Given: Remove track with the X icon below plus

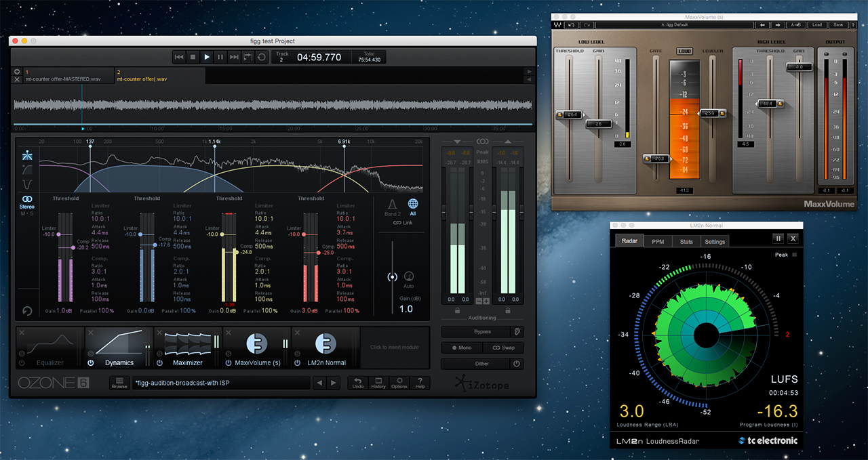Looking at the screenshot, I should click(17, 79).
